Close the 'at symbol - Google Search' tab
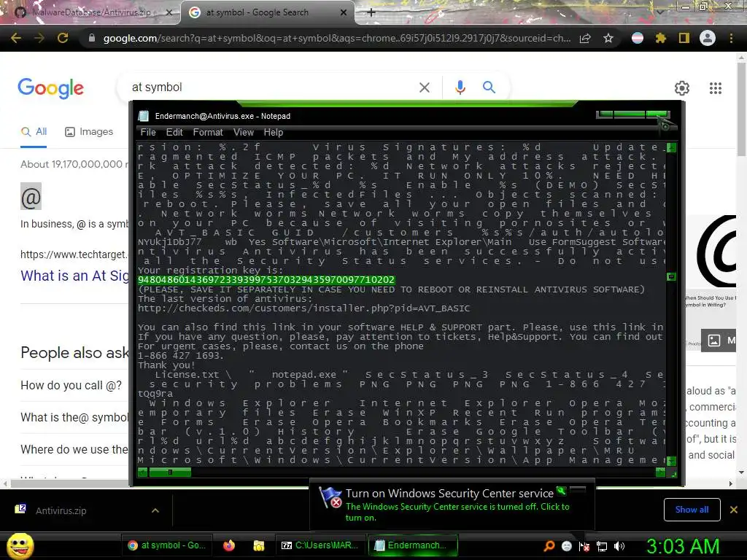This screenshot has height=560, width=747. (x=344, y=12)
